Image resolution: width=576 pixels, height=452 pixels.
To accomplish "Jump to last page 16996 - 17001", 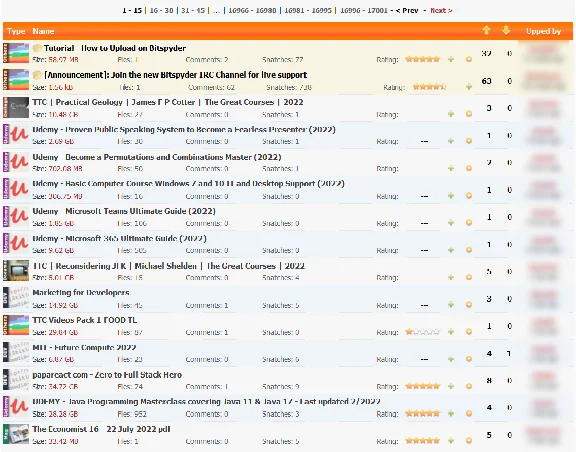I will [x=364, y=10].
